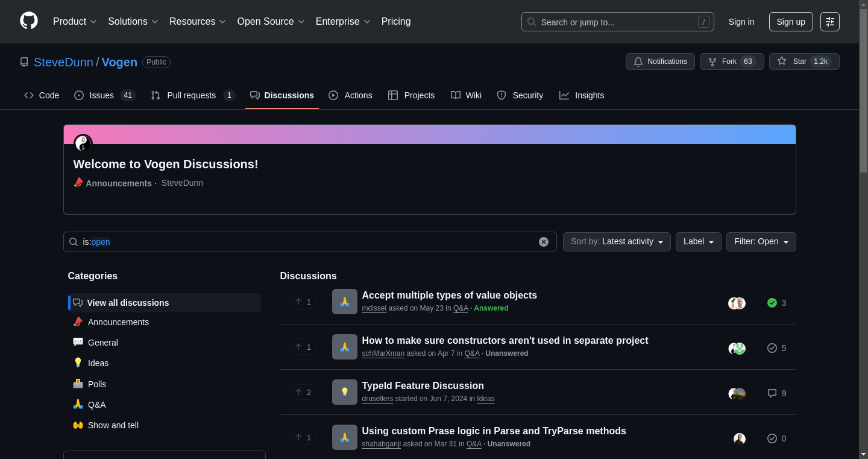868x459 pixels.
Task: Star the Vogen repository
Action: [x=804, y=62]
